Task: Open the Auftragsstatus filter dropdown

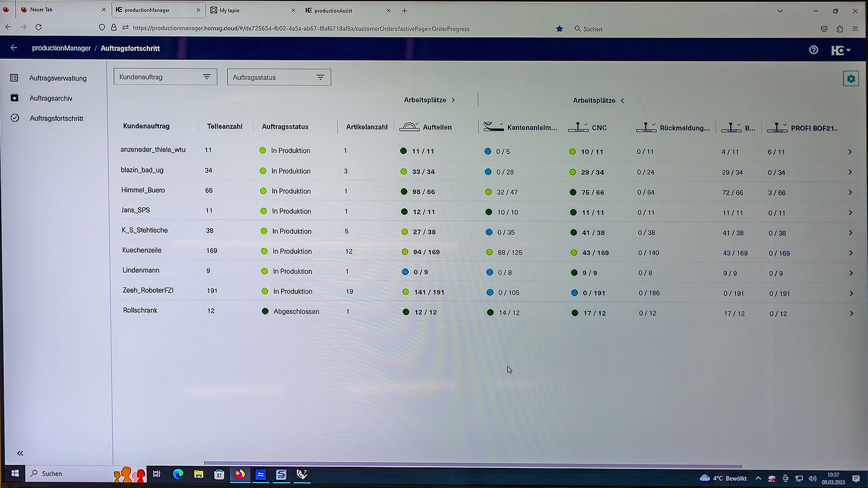Action: [x=279, y=78]
